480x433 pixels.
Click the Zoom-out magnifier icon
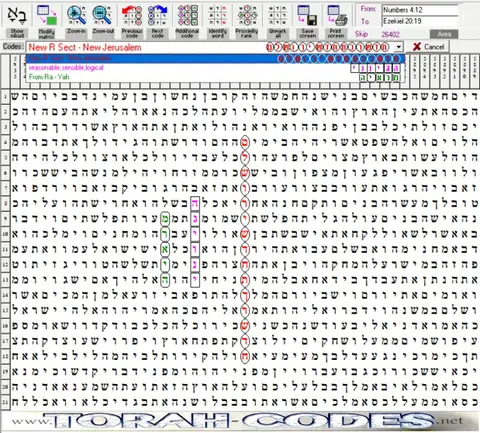pos(102,15)
